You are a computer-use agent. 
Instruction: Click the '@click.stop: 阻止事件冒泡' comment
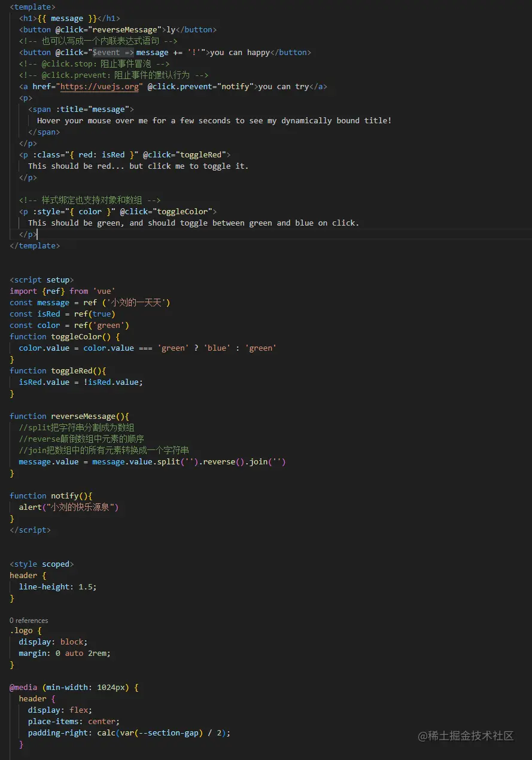coord(94,63)
